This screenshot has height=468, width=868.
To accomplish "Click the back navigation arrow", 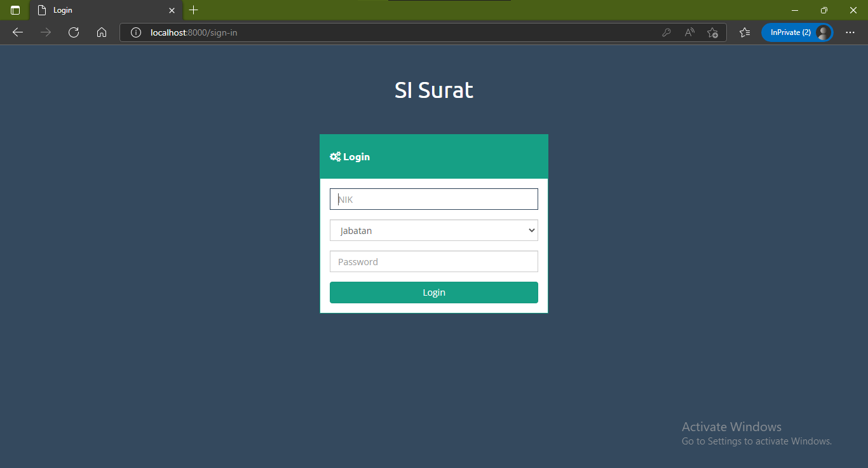I will point(17,32).
